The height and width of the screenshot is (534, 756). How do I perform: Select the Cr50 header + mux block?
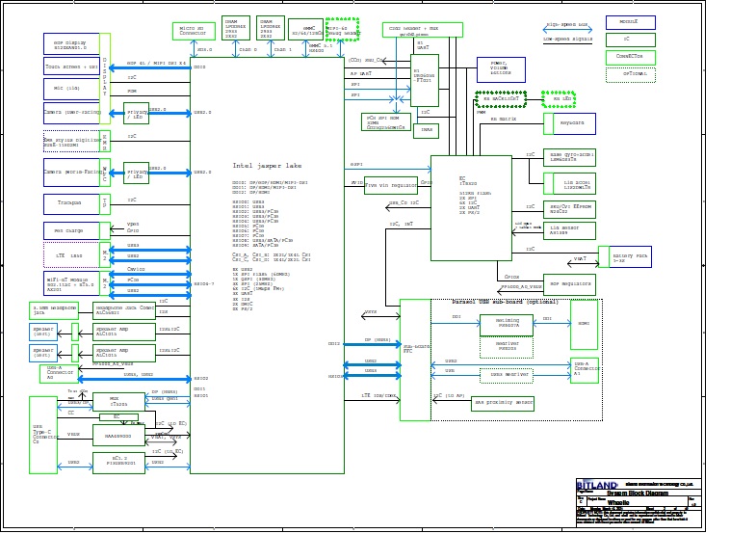coord(423,30)
